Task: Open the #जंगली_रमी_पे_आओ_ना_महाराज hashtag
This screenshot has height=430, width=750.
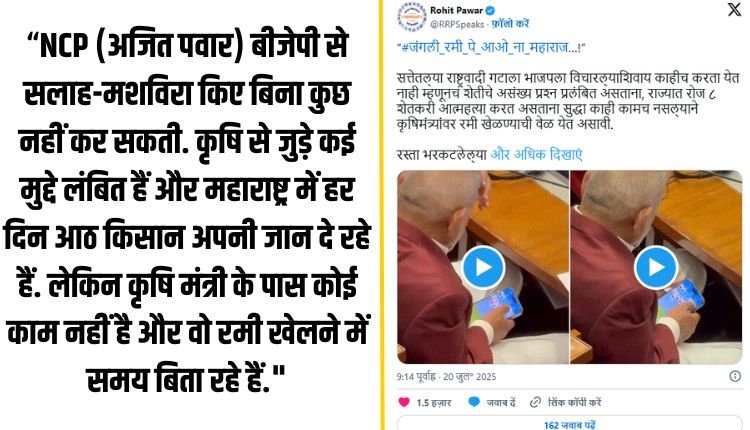Action: coord(491,47)
